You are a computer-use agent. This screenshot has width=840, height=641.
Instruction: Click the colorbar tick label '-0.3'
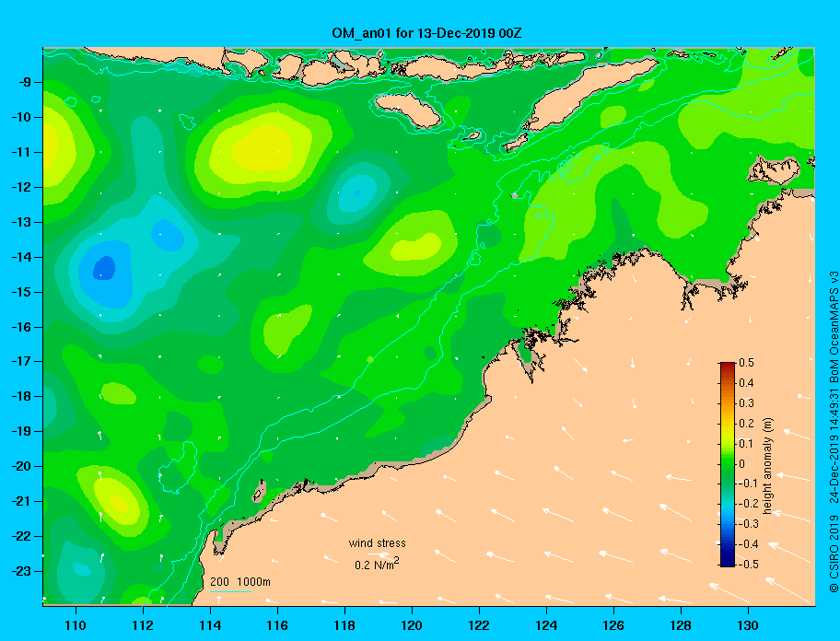[x=748, y=524]
